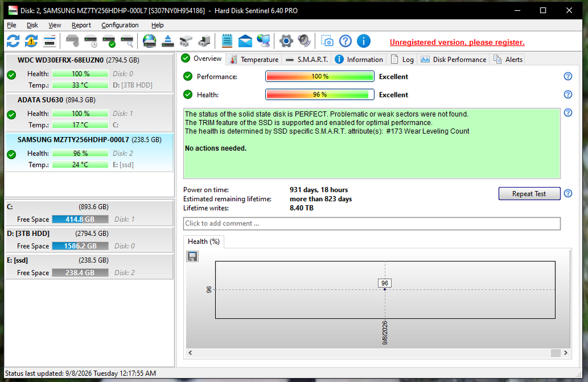Click the ADATA Temp 17 °C bar

click(80, 124)
